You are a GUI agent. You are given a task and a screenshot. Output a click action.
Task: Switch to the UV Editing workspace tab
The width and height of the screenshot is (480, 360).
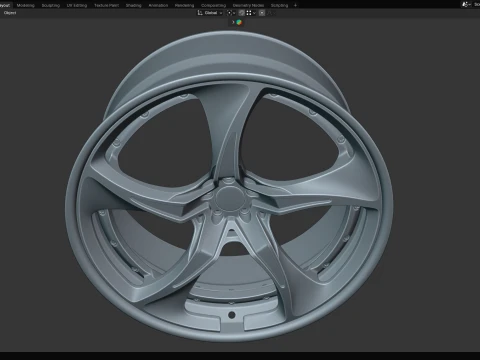pos(77,5)
